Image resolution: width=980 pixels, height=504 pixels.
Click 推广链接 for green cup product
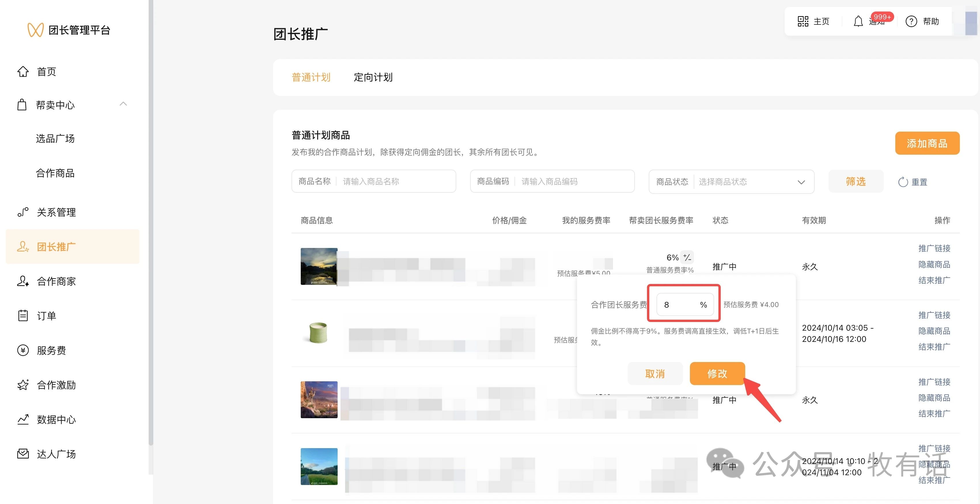(934, 315)
